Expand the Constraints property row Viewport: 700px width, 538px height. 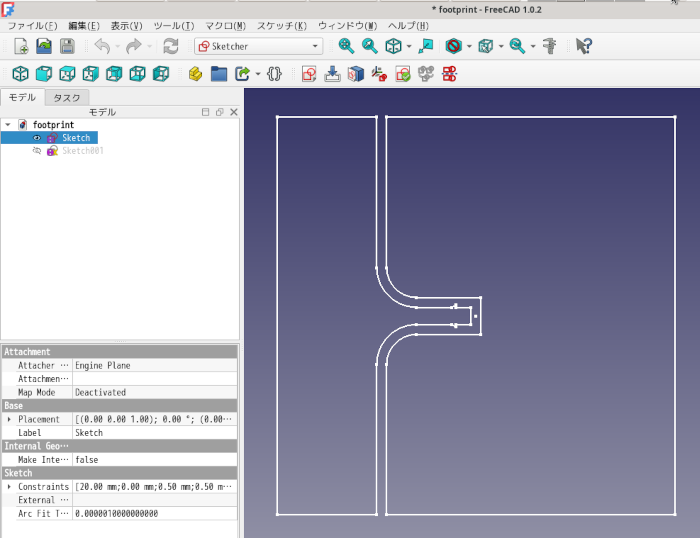[x=9, y=487]
